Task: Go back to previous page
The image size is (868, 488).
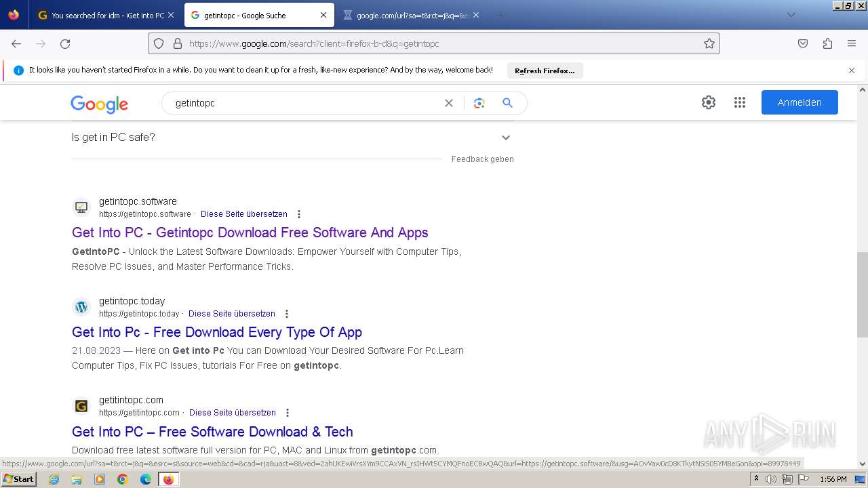Action: (x=16, y=43)
